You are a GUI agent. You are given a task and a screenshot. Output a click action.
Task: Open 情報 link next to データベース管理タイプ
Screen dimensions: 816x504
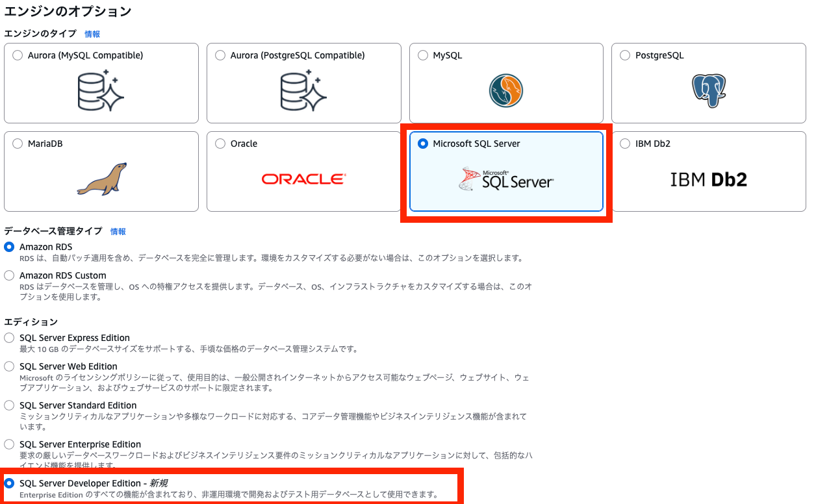(x=118, y=231)
